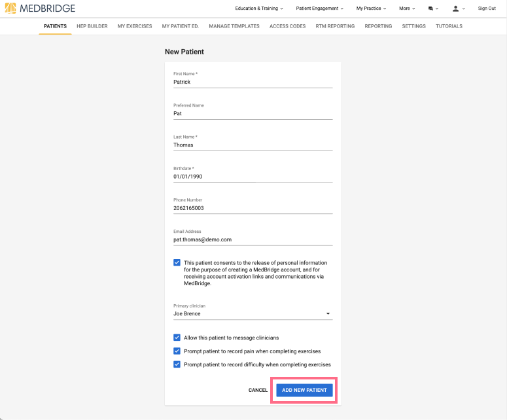Click the MEDBRIDGE wordmark text

(48, 9)
